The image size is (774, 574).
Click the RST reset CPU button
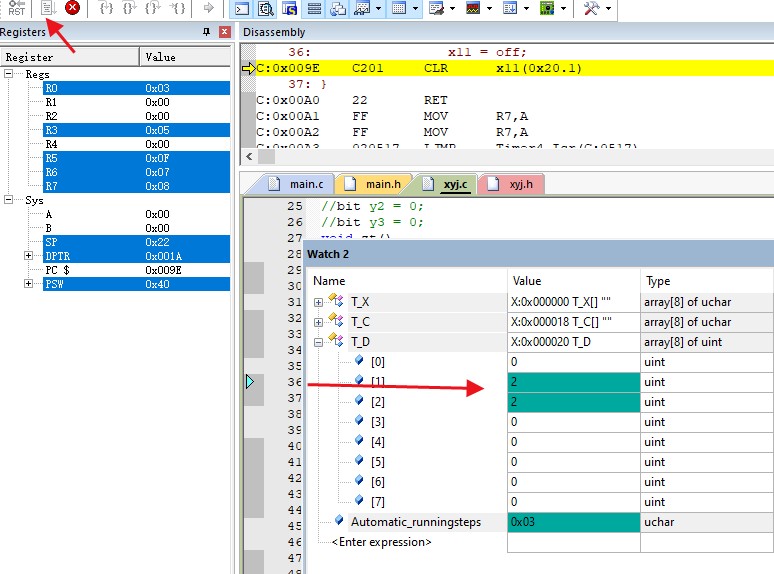coord(16,7)
